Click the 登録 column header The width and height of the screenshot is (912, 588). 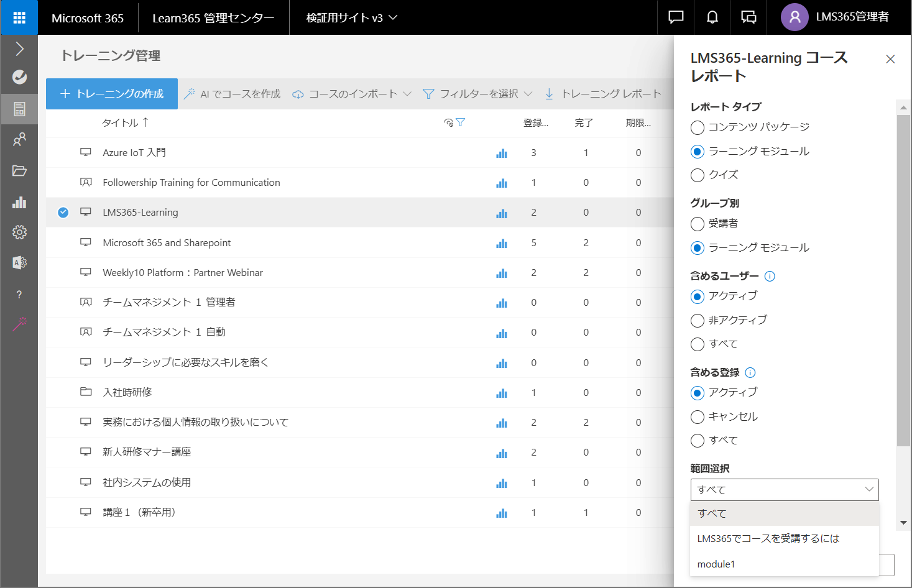pyautogui.click(x=536, y=122)
